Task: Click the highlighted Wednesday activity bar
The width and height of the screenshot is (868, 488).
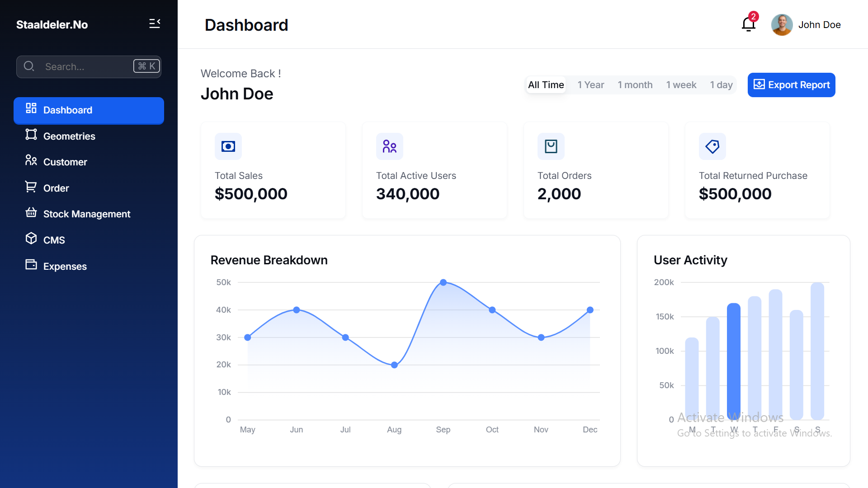Action: coord(733,361)
